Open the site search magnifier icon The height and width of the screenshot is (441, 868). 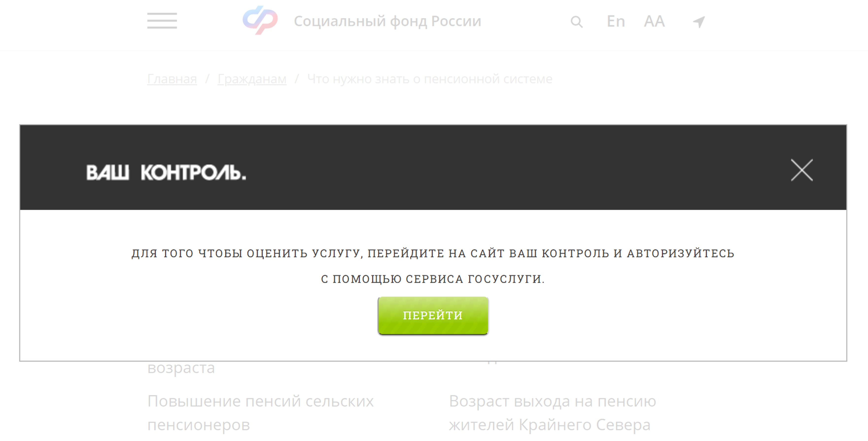pyautogui.click(x=576, y=22)
